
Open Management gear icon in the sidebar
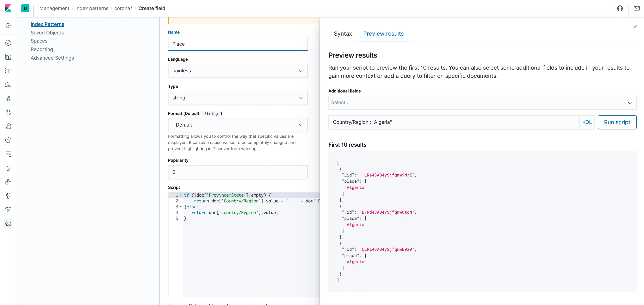point(8,224)
